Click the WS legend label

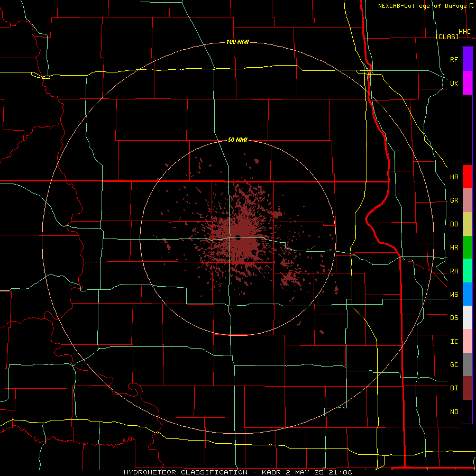click(x=454, y=295)
